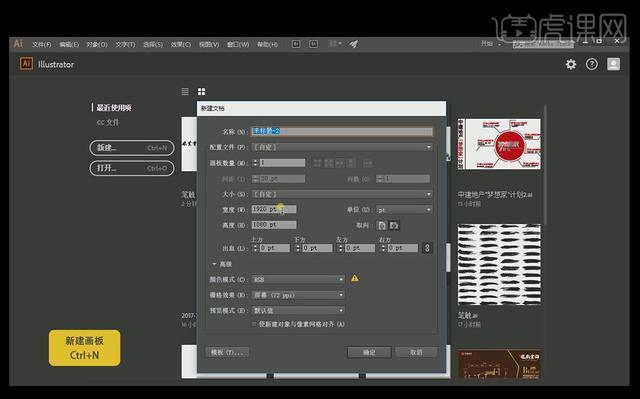Toggle the bleed link chain icon
Image resolution: width=640 pixels, height=399 pixels.
427,248
